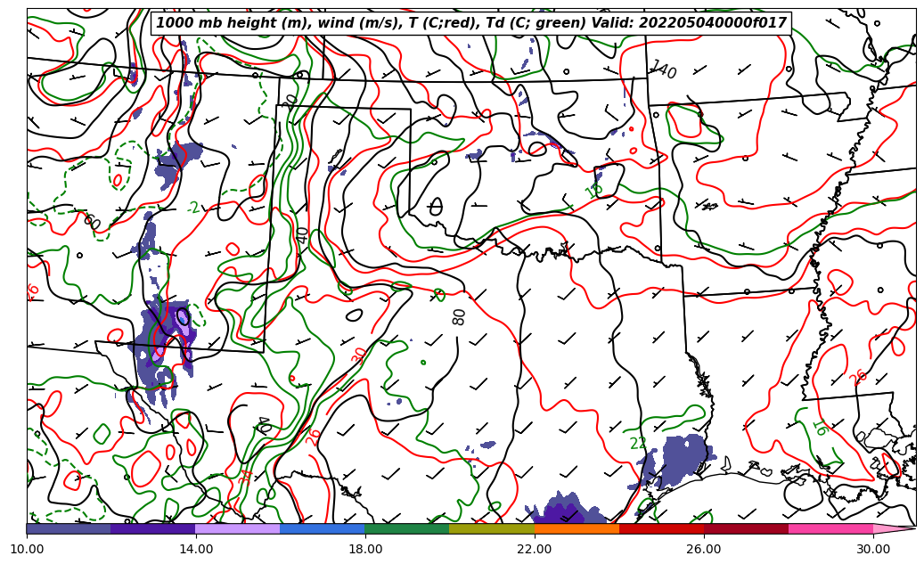
Task: Click the green 22 dewpoint contour label
Action: pos(638,444)
